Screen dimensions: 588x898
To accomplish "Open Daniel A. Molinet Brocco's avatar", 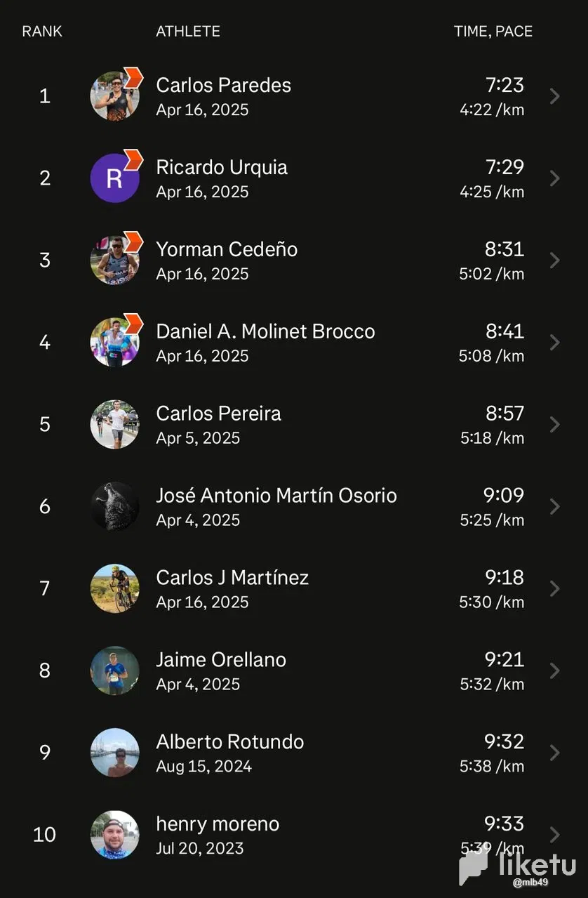I will 114,343.
